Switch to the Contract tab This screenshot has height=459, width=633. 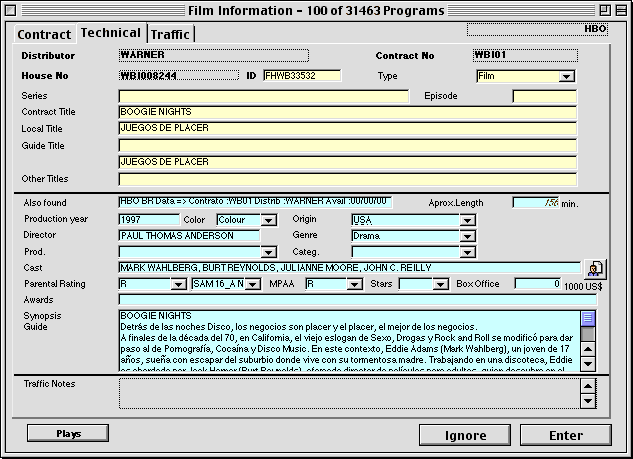tap(44, 34)
